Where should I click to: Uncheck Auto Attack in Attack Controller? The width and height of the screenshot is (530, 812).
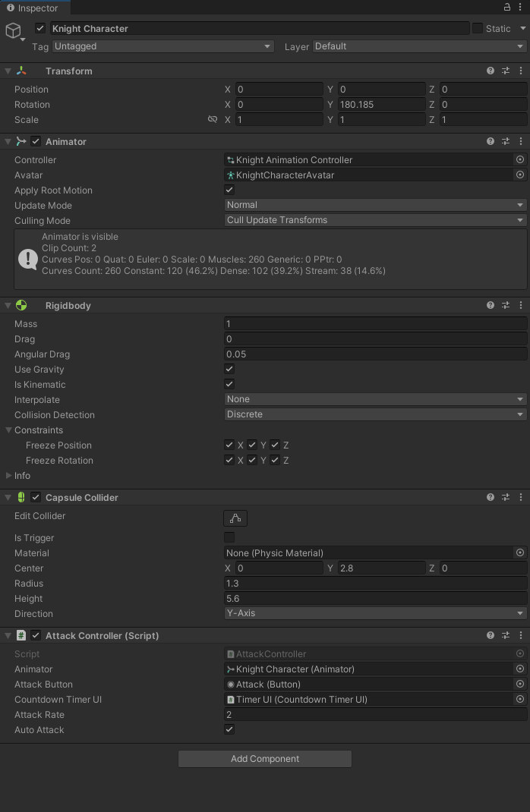click(x=229, y=729)
